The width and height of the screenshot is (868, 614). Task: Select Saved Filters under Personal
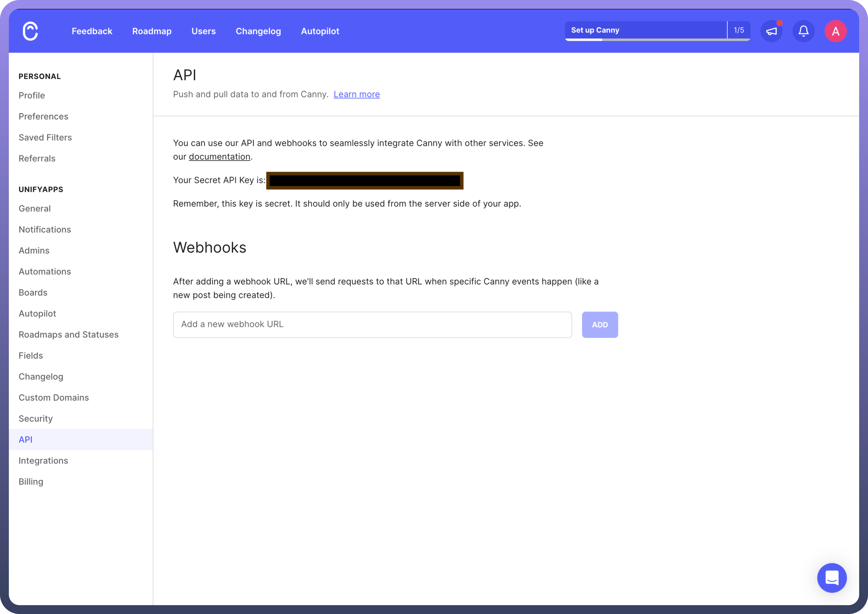pos(45,137)
